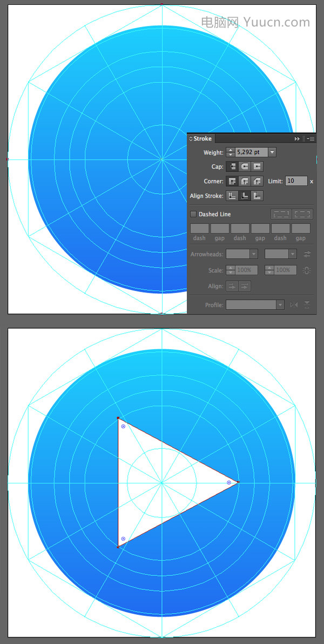The width and height of the screenshot is (324, 644).
Task: Open the end Arrowheads dropdown
Action: coord(293,254)
